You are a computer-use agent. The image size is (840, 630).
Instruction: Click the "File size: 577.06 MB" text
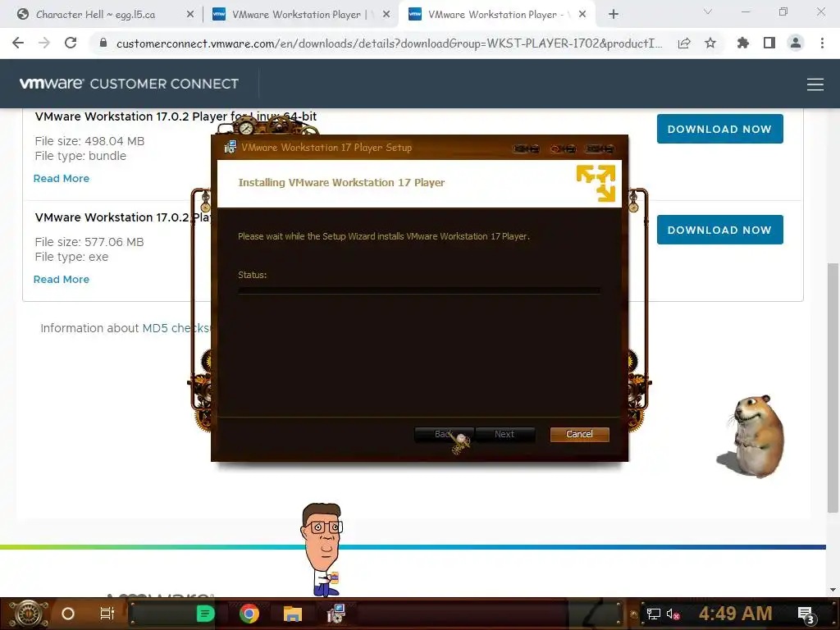coord(89,242)
